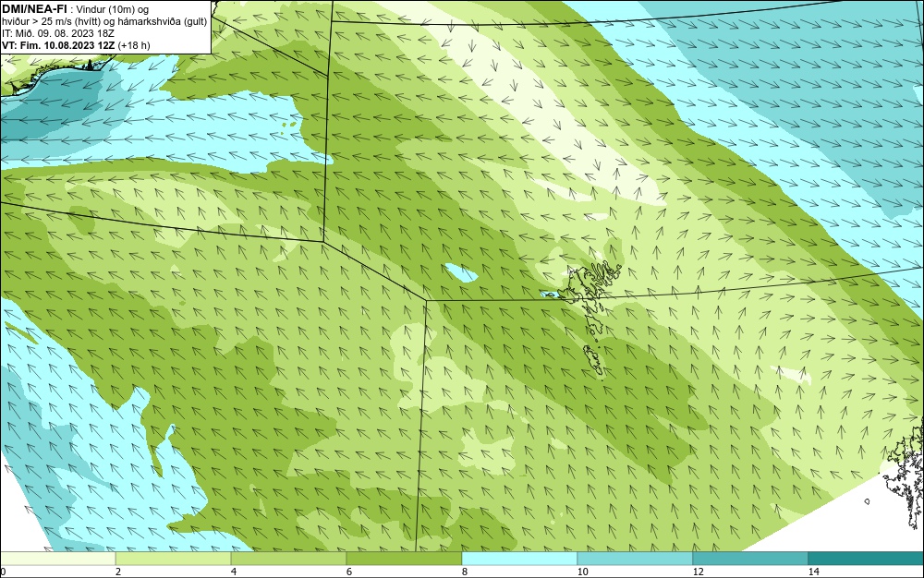Click the 'hviður > 25 m/s' caption line
The width and height of the screenshot is (924, 578).
[104, 22]
